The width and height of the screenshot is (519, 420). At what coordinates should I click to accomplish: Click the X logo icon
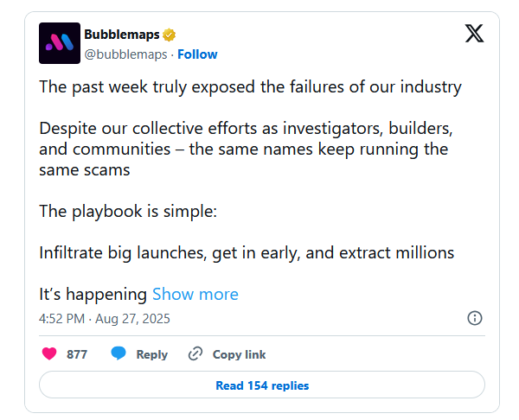pyautogui.click(x=475, y=35)
